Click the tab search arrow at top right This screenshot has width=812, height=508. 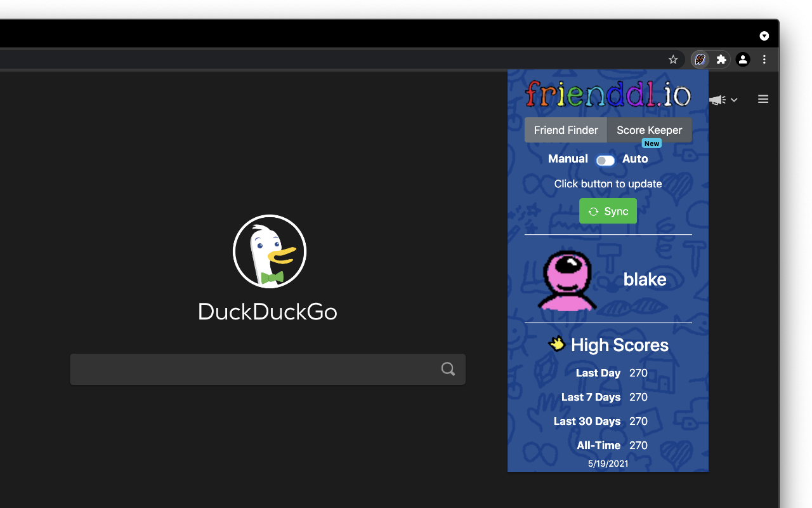[x=764, y=36]
